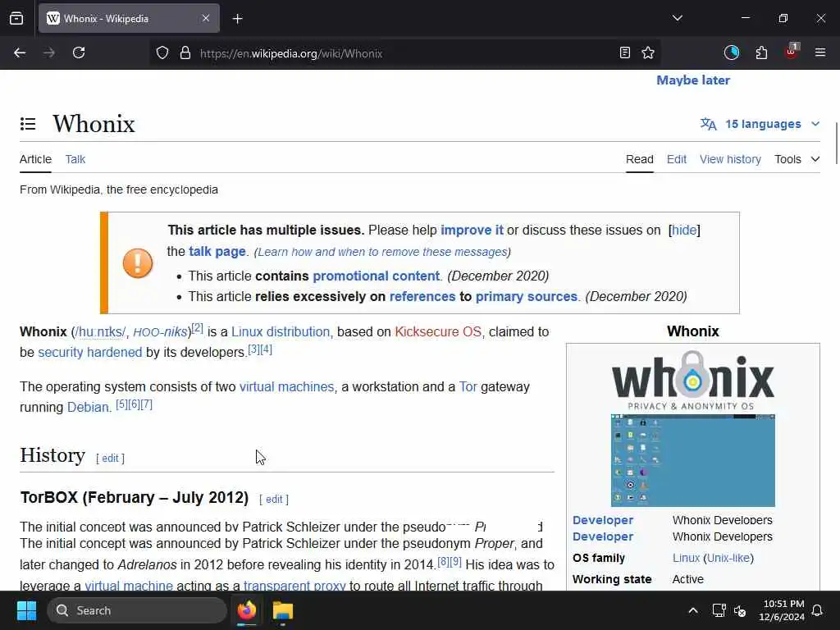The height and width of the screenshot is (630, 840).
Task: Open Firefox from the taskbar
Action: 247,610
